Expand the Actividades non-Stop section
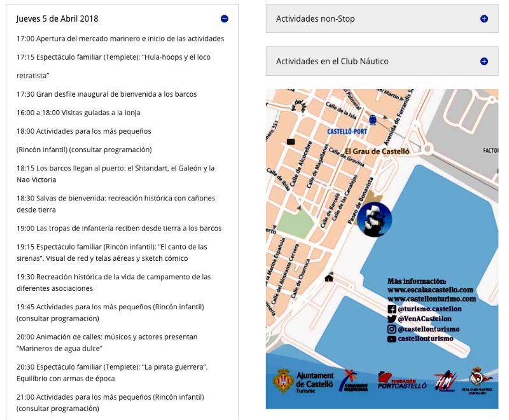The height and width of the screenshot is (420, 509). (484, 19)
